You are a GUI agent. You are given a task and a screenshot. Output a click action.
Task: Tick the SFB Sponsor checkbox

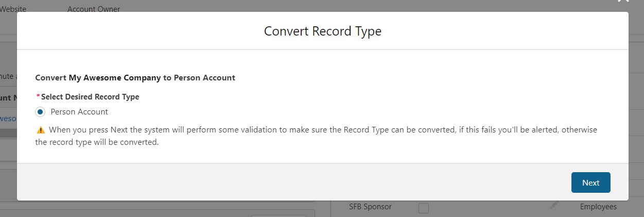(423, 208)
